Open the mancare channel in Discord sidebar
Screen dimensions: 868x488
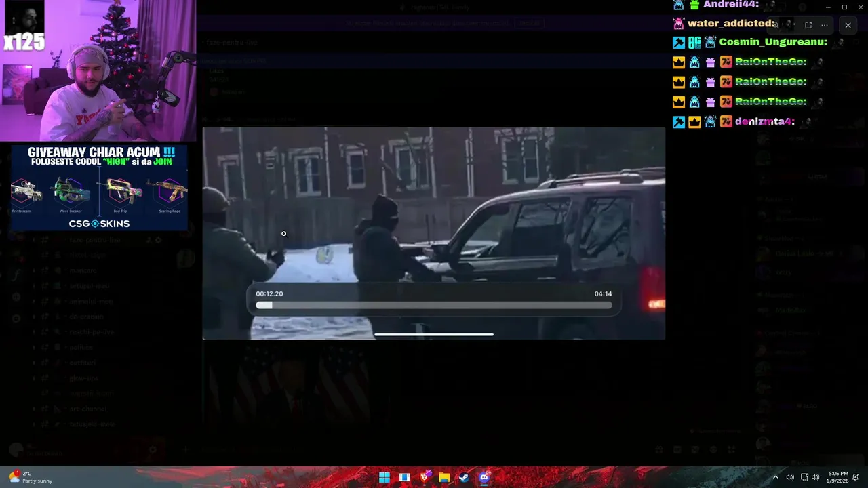point(83,271)
